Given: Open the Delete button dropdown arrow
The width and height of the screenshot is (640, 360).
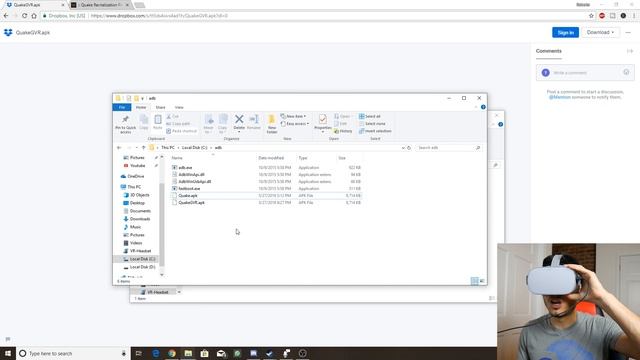Looking at the screenshot, I should point(239,131).
